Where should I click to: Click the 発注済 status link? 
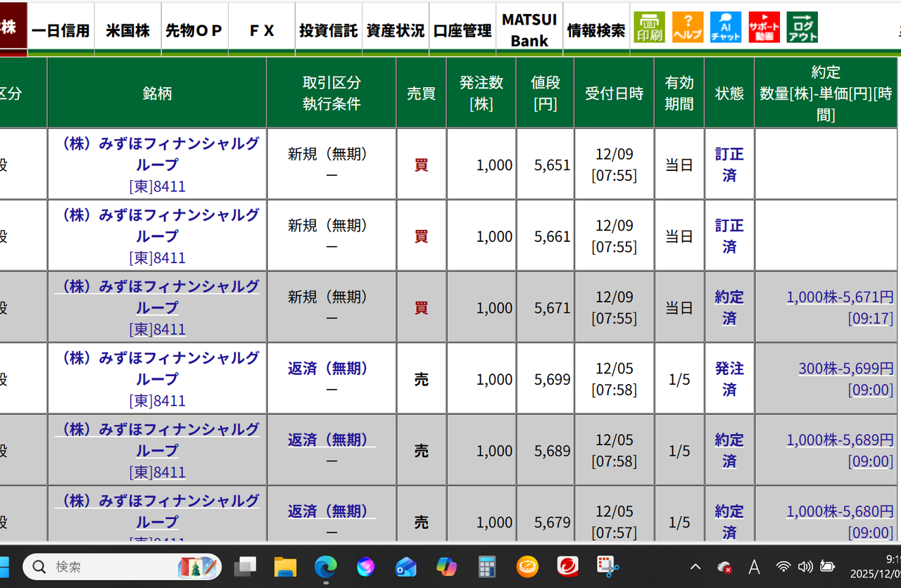click(729, 378)
